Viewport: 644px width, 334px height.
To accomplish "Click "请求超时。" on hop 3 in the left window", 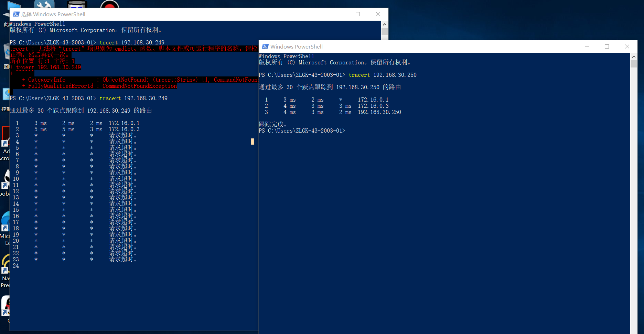I will 123,136.
